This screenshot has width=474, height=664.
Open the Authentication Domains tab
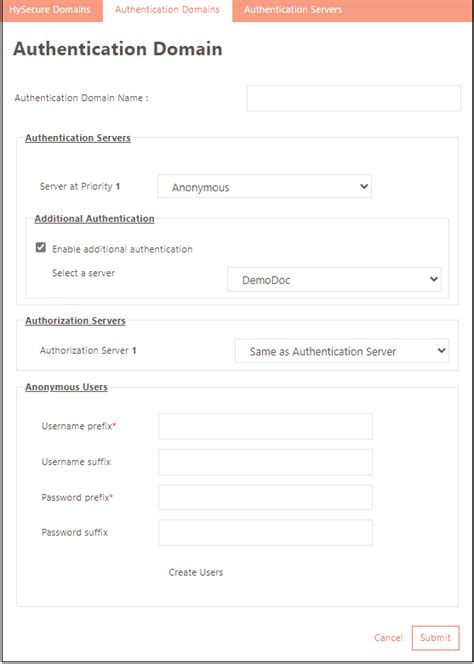[167, 10]
